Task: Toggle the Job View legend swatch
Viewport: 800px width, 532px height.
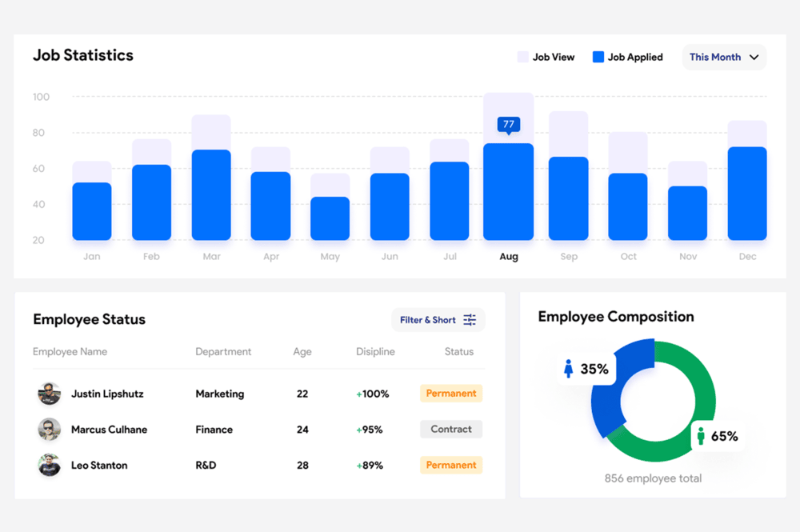Action: click(x=522, y=58)
